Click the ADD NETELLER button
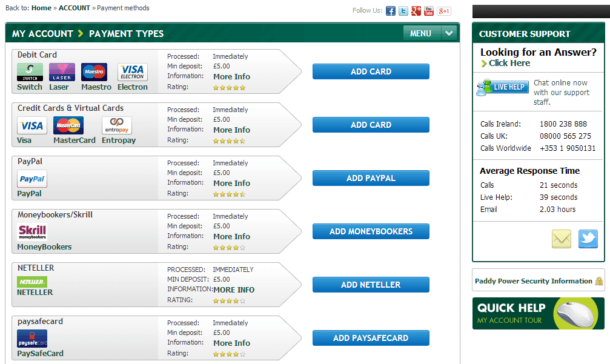 [371, 285]
